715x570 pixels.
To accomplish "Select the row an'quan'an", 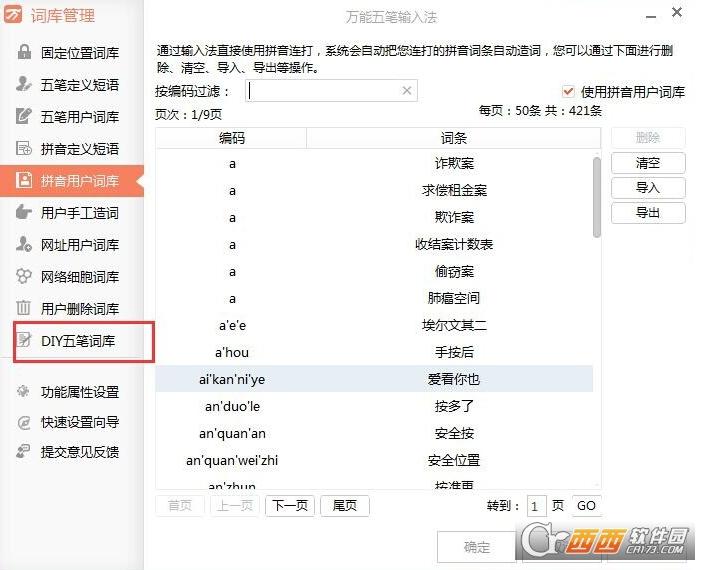I will pyautogui.click(x=374, y=433).
